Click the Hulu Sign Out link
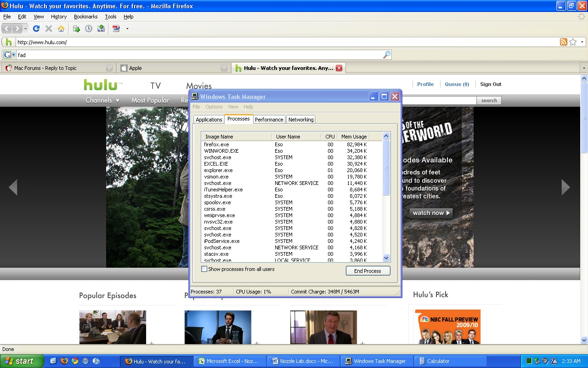The image size is (588, 368). click(x=491, y=84)
